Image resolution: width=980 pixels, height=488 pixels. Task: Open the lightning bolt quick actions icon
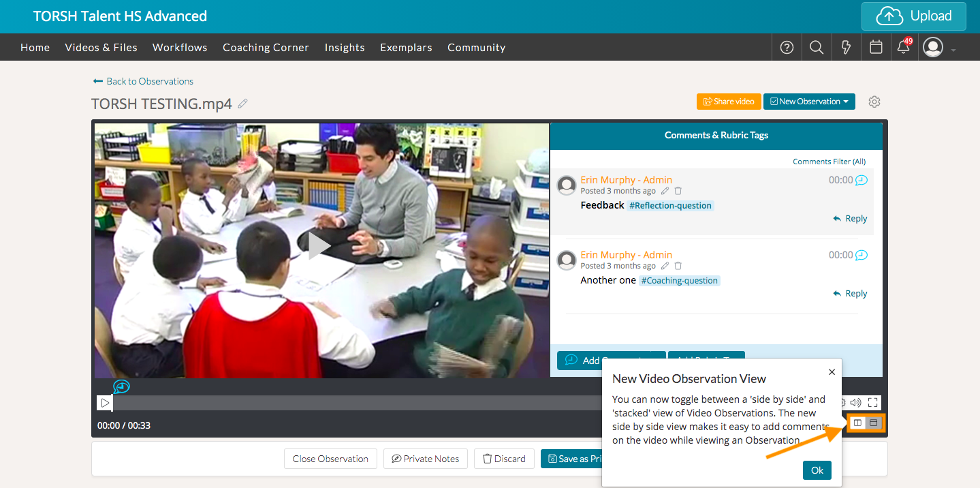[x=846, y=48]
